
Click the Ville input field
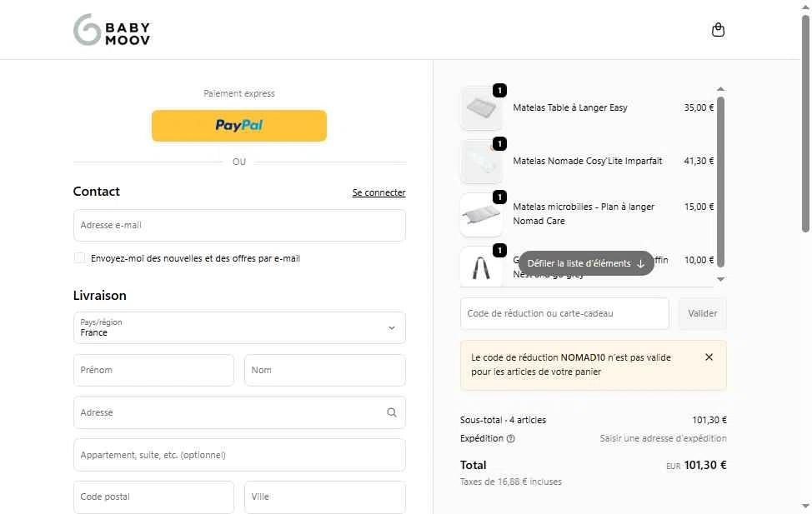[x=324, y=497]
